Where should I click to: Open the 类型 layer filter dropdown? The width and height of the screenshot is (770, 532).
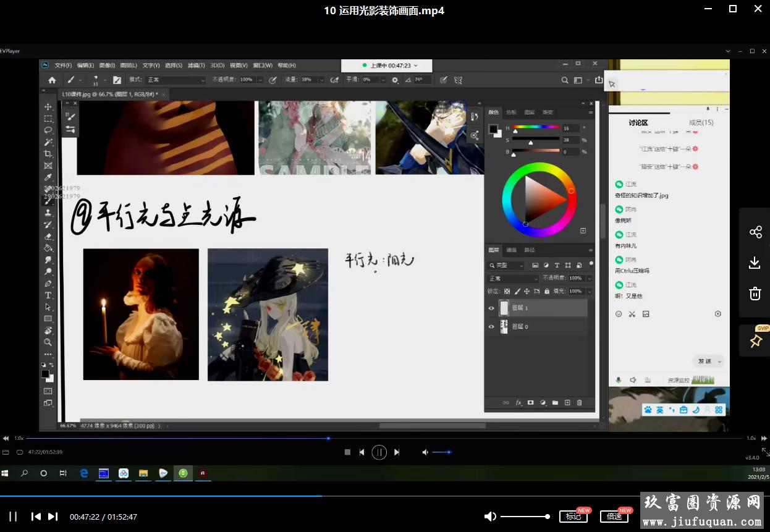coord(507,265)
